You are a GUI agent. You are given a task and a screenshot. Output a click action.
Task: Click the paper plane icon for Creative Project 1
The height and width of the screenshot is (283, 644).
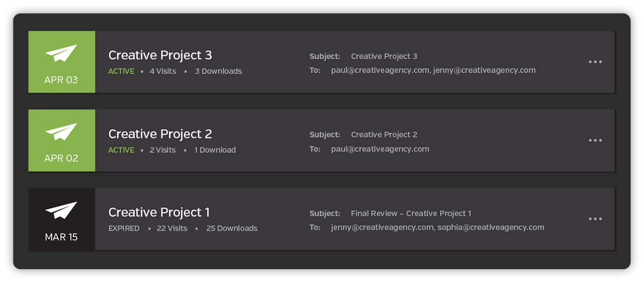(61, 210)
